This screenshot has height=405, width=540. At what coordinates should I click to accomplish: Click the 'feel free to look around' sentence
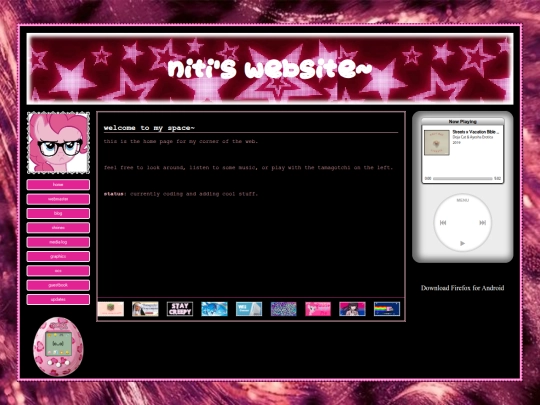(x=248, y=167)
